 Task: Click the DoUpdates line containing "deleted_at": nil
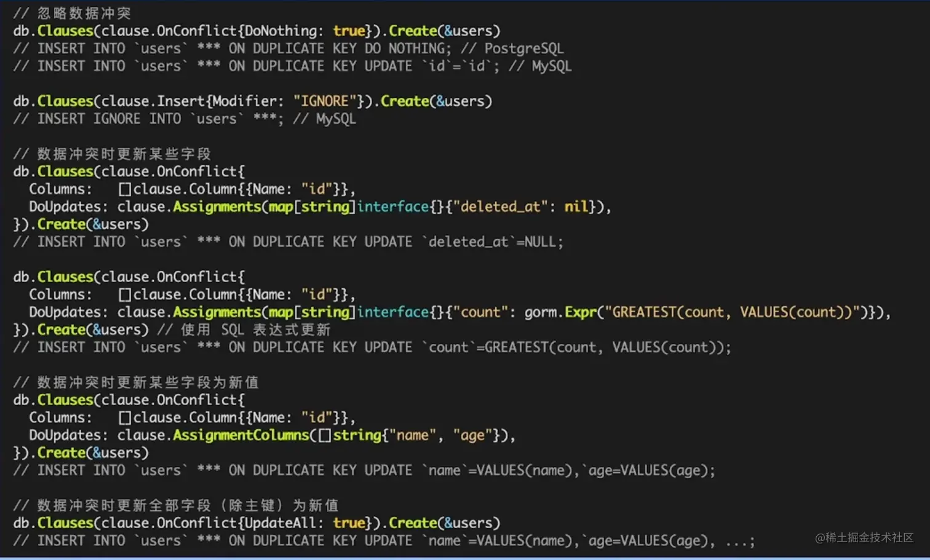point(320,207)
